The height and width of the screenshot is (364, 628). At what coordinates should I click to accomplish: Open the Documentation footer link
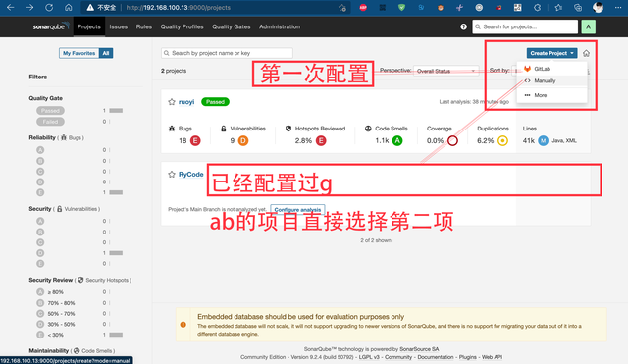pos(436,357)
